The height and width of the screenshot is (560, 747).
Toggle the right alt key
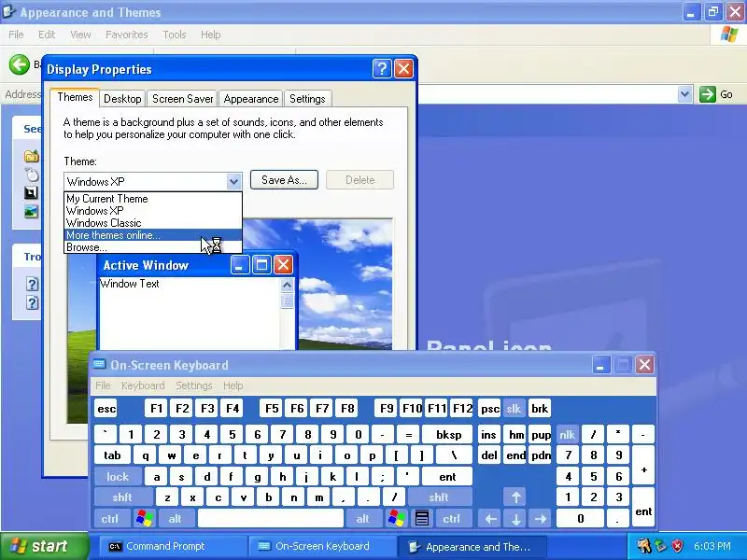[x=362, y=518]
